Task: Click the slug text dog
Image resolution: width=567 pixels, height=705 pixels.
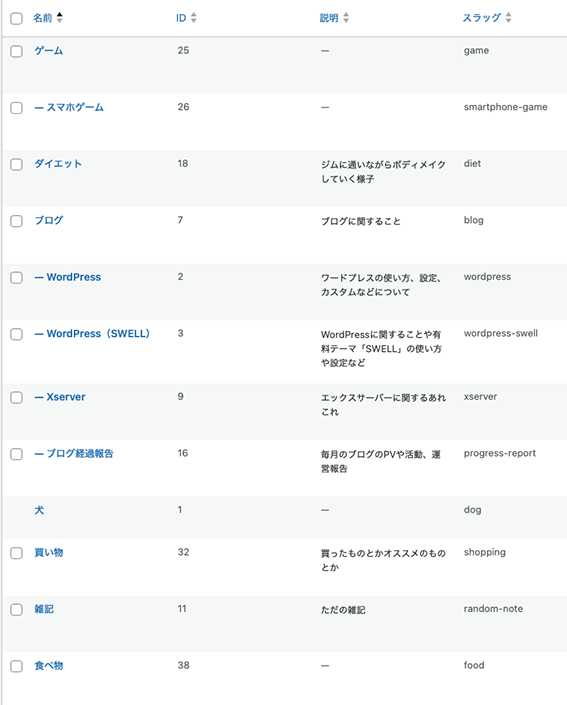Action: pyautogui.click(x=473, y=510)
